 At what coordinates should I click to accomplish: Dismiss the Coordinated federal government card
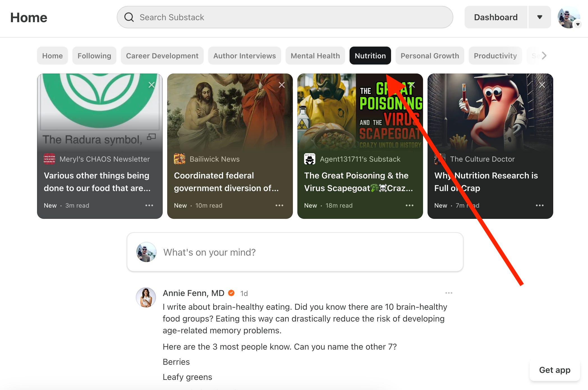click(282, 85)
